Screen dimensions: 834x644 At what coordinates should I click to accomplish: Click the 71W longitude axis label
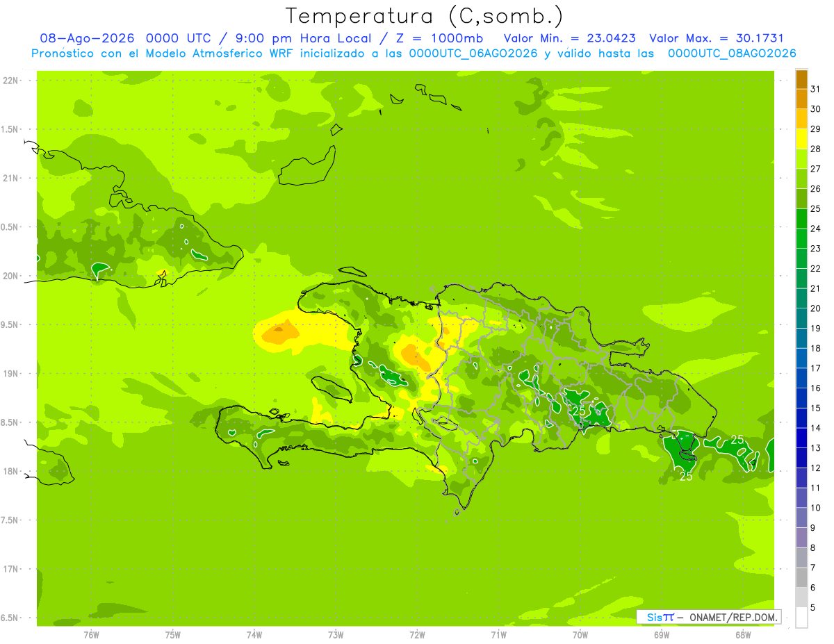[x=498, y=635]
